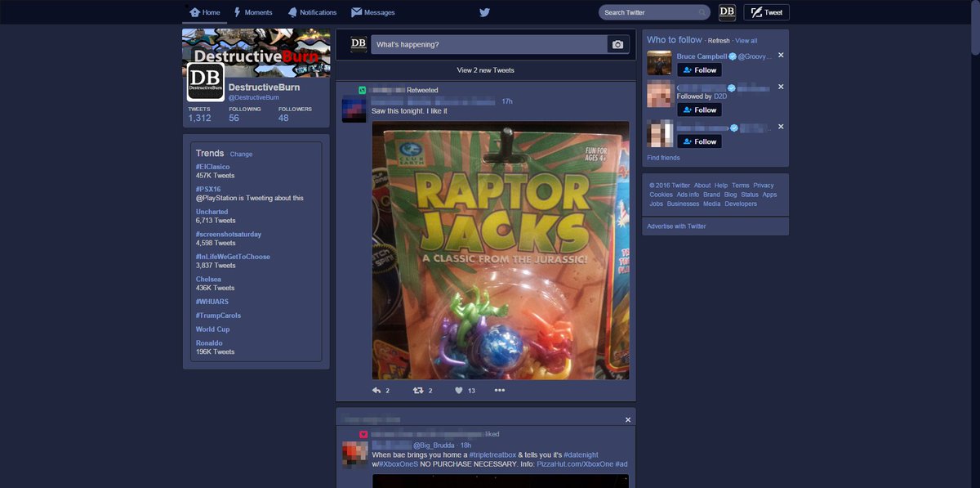The height and width of the screenshot is (488, 980).
Task: Open the Home tab
Action: pos(204,12)
